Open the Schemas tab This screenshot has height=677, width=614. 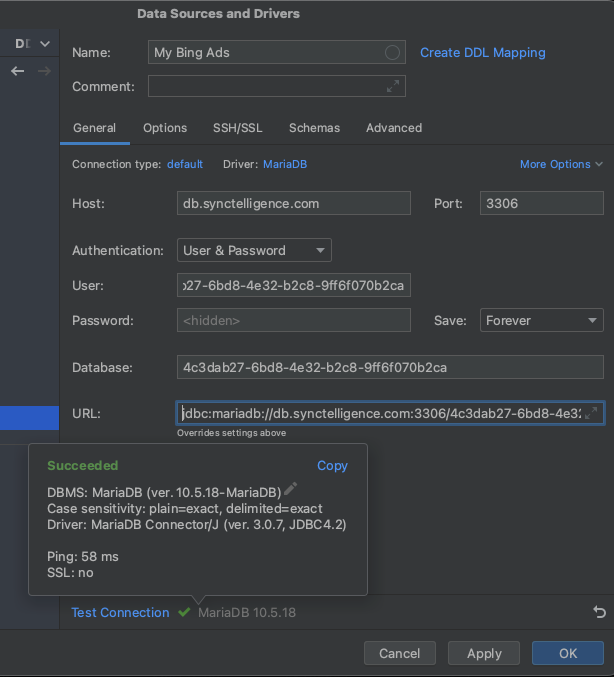(x=314, y=128)
